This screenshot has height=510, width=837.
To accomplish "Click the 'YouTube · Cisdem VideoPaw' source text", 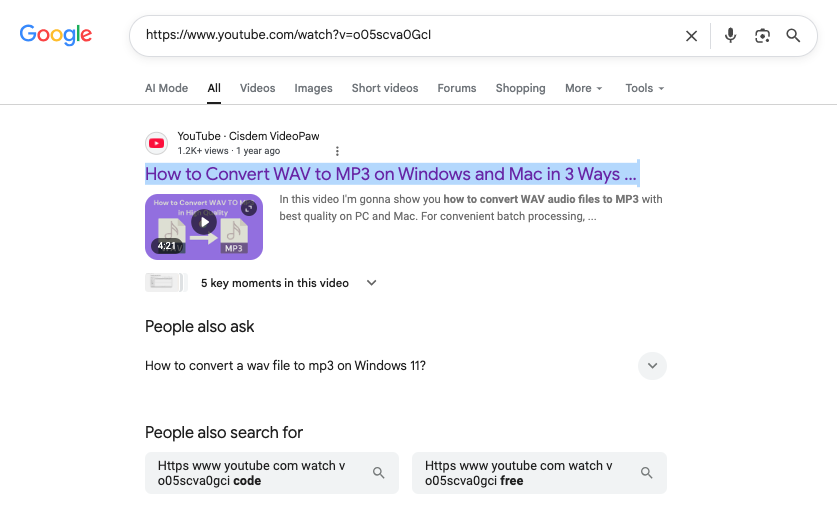I will pyautogui.click(x=248, y=136).
